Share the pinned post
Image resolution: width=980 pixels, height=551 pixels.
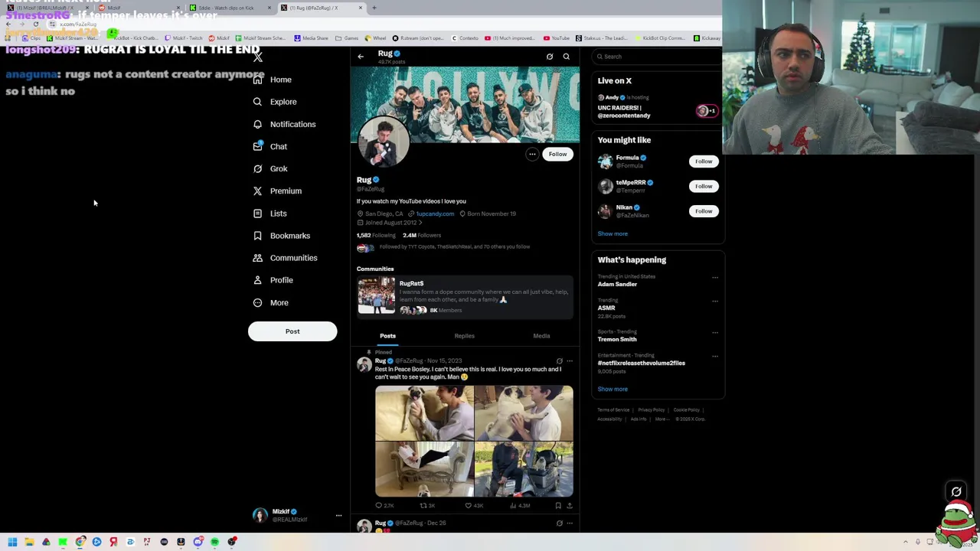click(569, 506)
